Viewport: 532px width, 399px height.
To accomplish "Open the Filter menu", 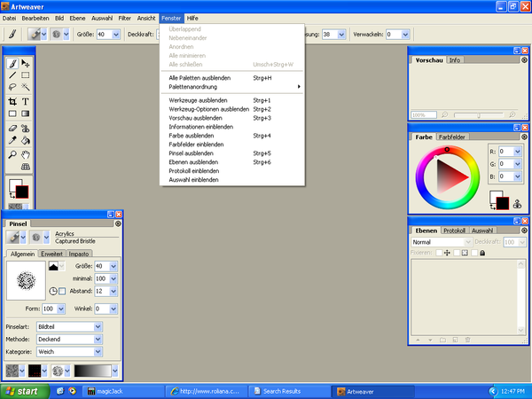I will [x=124, y=19].
